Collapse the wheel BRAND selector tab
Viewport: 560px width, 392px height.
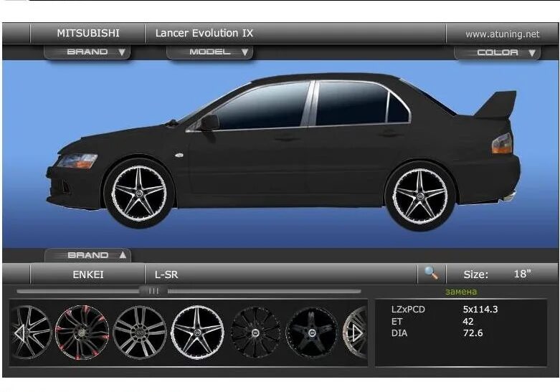[x=88, y=255]
